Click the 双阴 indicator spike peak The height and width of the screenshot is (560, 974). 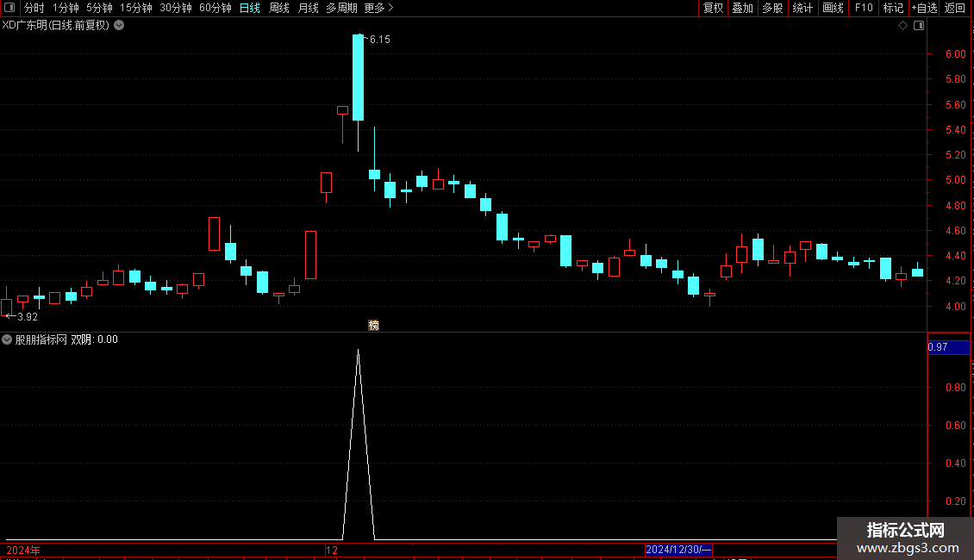point(359,352)
